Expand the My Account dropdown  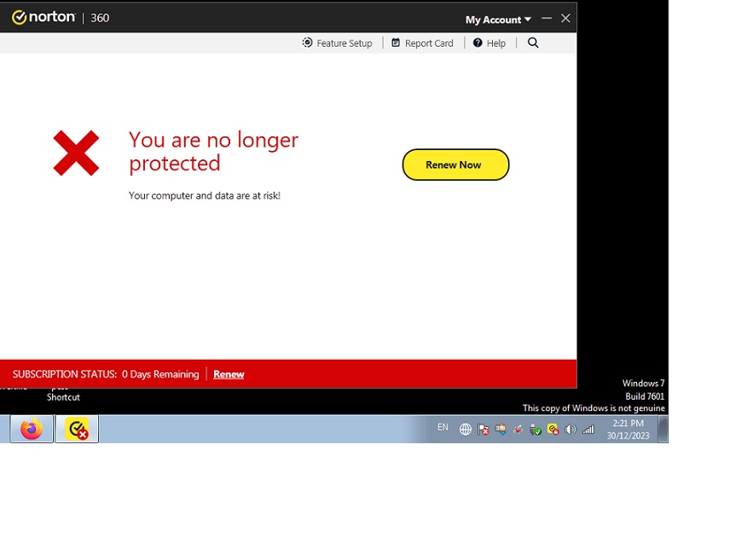click(x=498, y=20)
